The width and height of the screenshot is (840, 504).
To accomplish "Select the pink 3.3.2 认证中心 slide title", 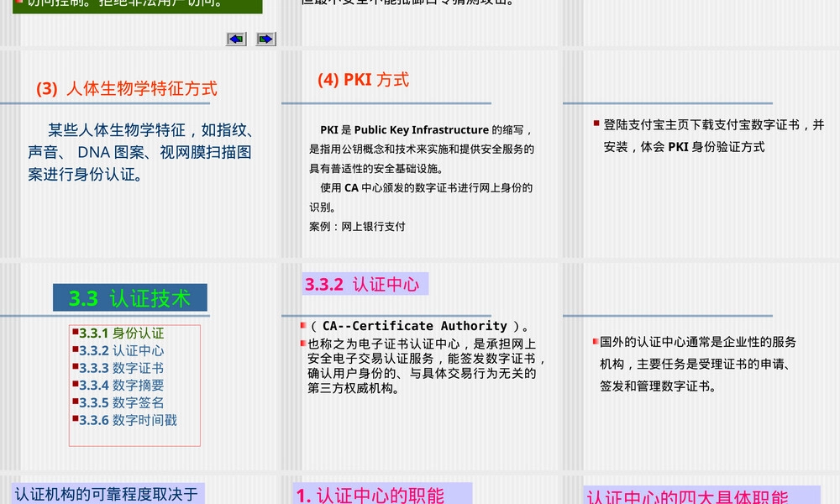I will pos(365,284).
